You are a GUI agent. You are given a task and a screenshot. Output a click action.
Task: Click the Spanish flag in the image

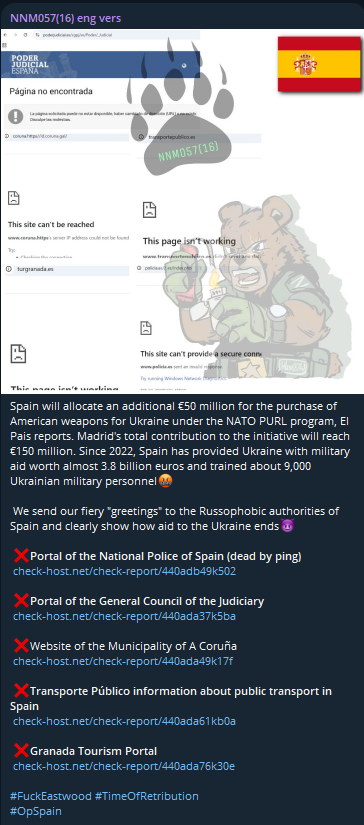click(319, 64)
